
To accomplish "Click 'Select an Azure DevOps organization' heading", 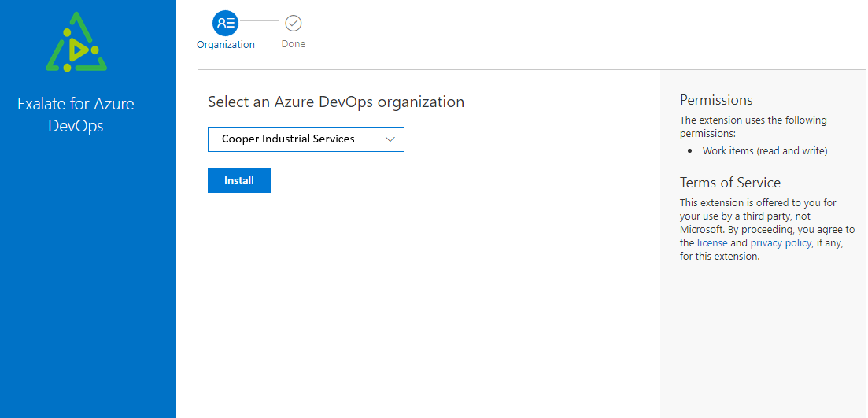I will tap(336, 102).
